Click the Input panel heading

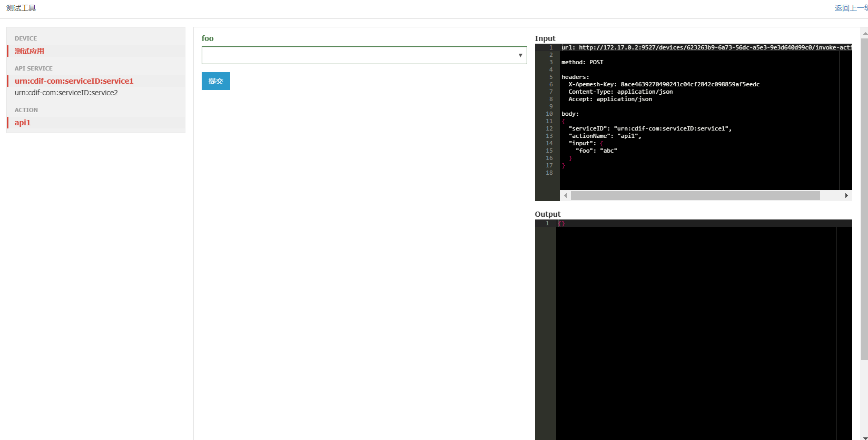[x=545, y=38]
